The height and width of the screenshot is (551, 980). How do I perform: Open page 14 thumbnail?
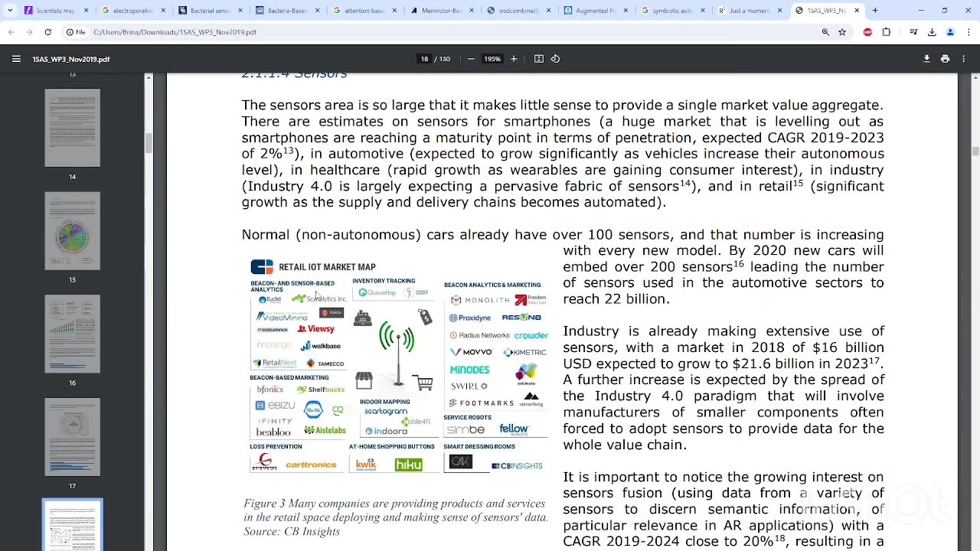pyautogui.click(x=72, y=128)
